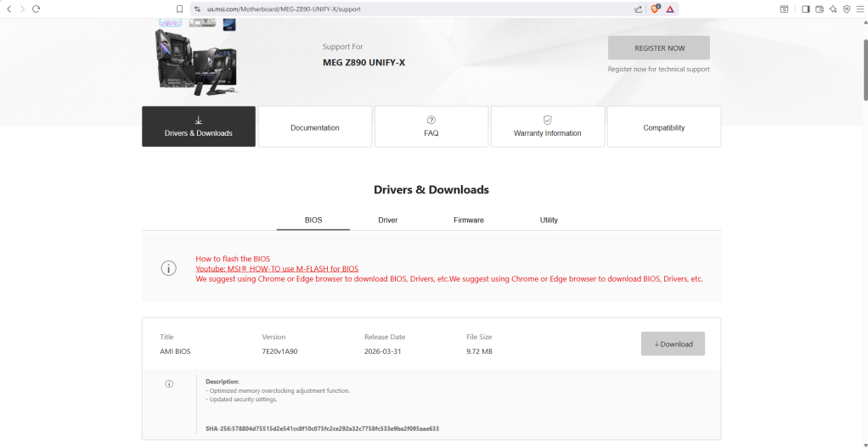The height and width of the screenshot is (448, 868).
Task: Click 'Updated security settings' line
Action: click(241, 400)
